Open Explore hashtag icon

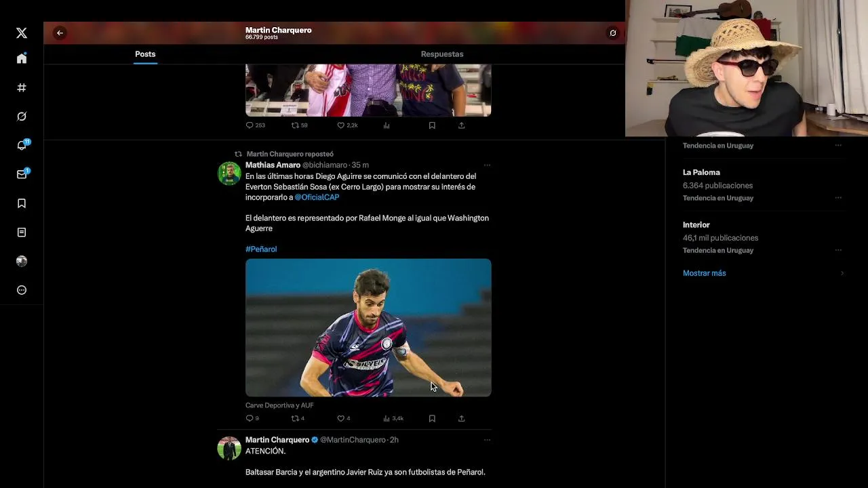click(22, 87)
